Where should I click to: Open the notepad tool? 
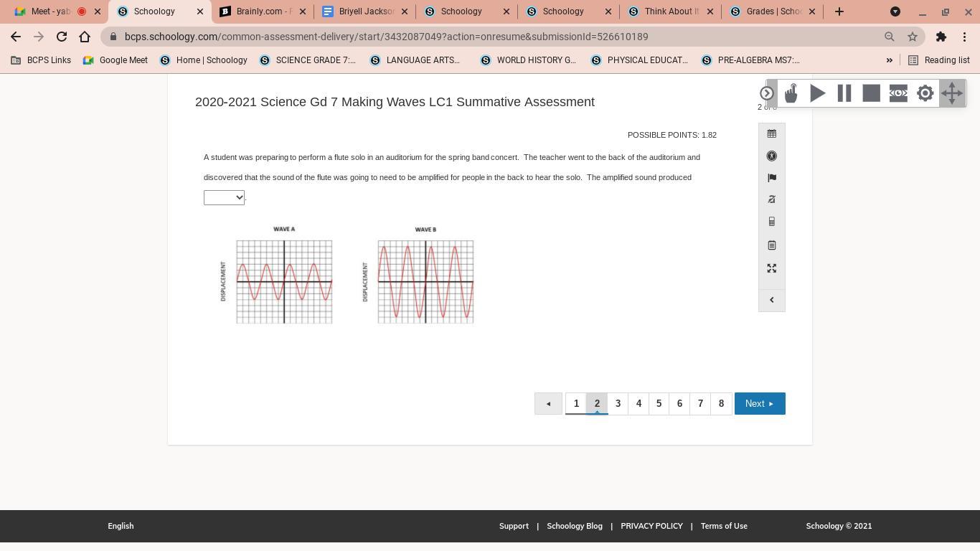pyautogui.click(x=772, y=245)
